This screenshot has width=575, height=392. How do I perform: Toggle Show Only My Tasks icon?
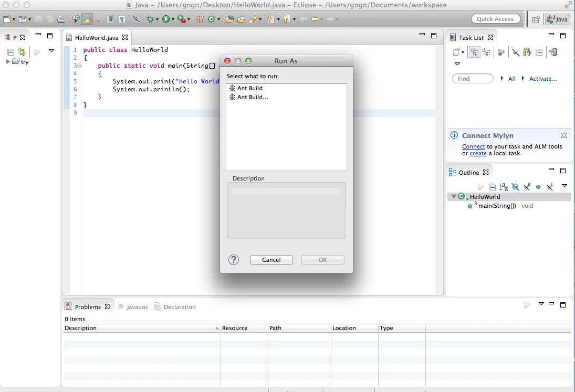click(527, 52)
